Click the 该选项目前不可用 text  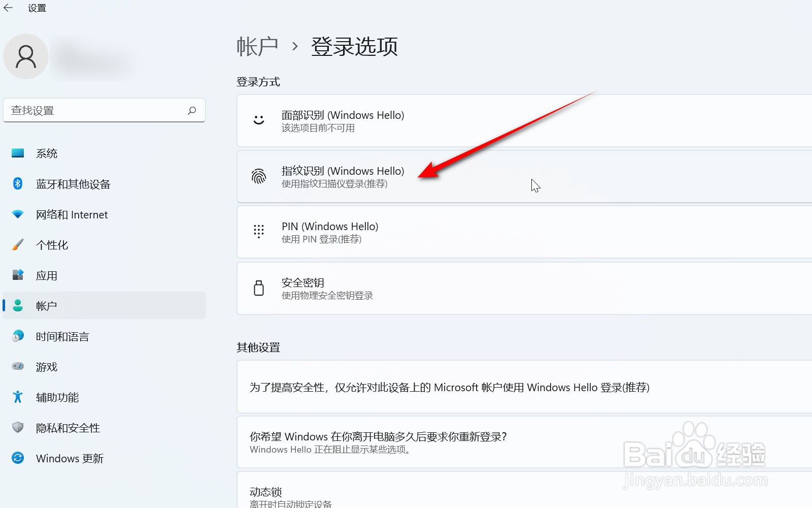click(x=318, y=128)
